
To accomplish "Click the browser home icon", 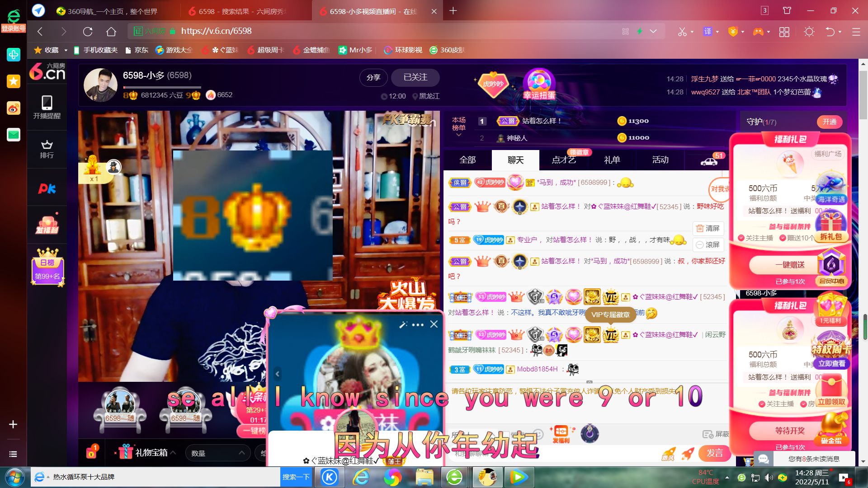I will pyautogui.click(x=111, y=32).
